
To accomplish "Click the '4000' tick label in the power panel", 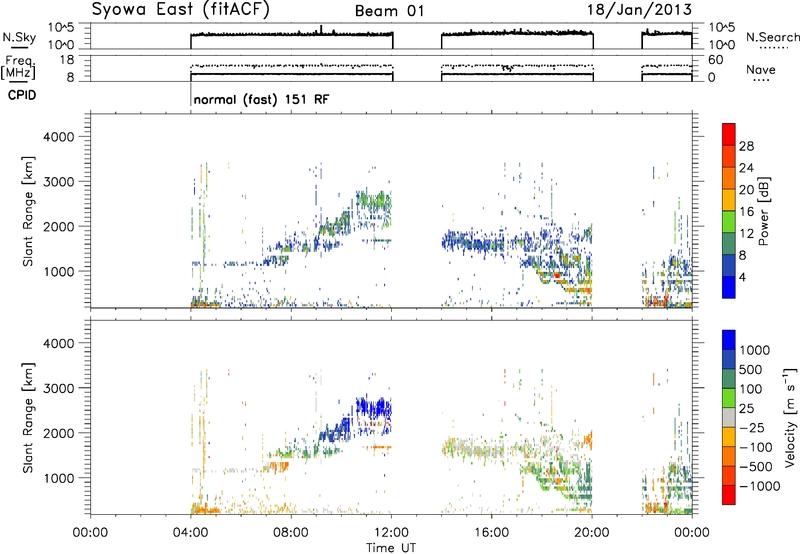I will coord(59,137).
